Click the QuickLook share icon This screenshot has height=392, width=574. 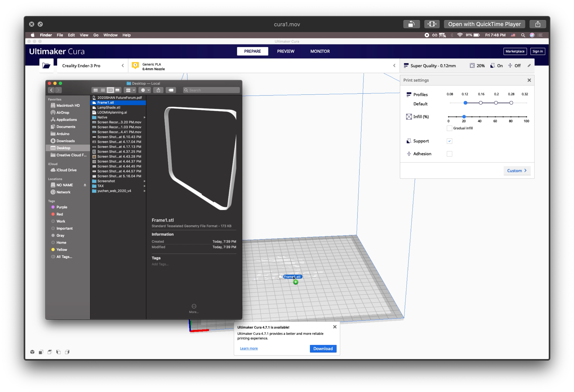tap(538, 24)
